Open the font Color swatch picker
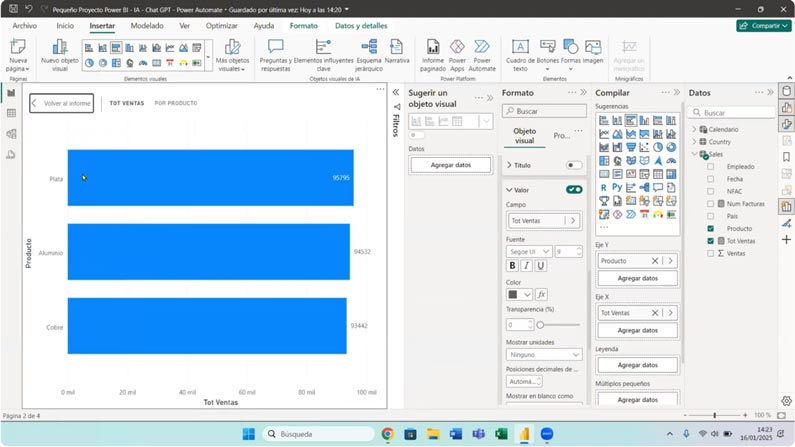This screenshot has height=447, width=795. [518, 295]
